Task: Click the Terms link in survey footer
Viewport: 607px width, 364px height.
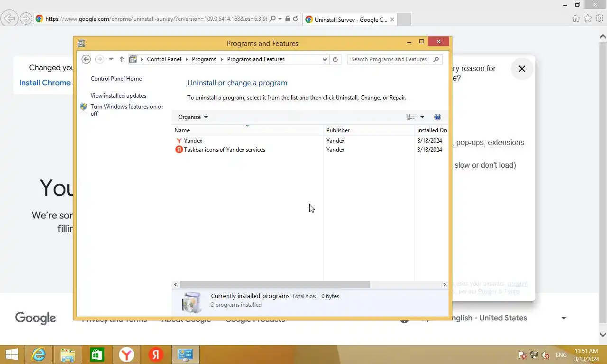Action: 512,291
